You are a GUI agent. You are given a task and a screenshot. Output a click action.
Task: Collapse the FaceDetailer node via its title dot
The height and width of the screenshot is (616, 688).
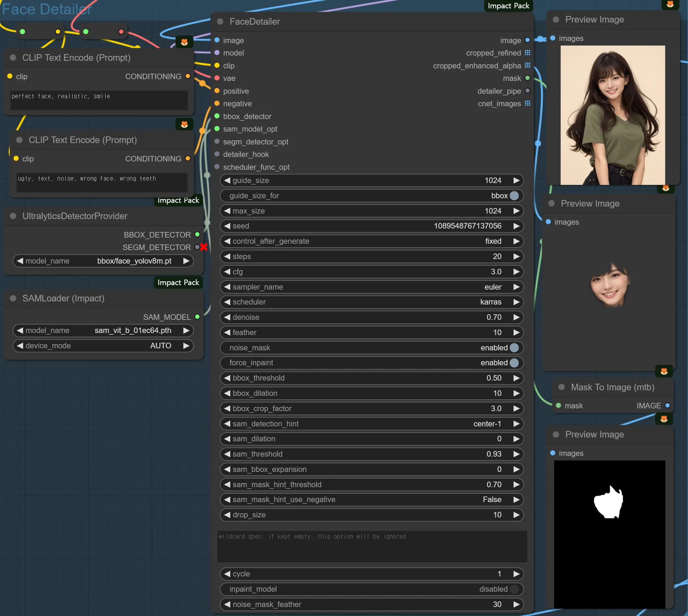[220, 22]
